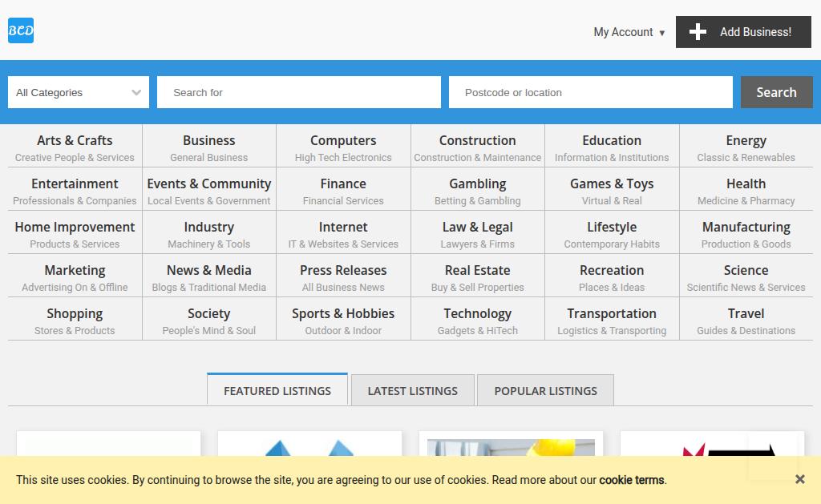Viewport: 821px width, 504px height.
Task: Open Events & Community category
Action: pos(209,183)
